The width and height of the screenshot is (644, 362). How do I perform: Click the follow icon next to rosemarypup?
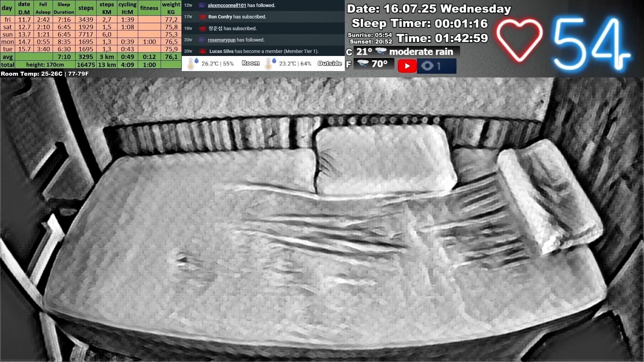pos(202,40)
